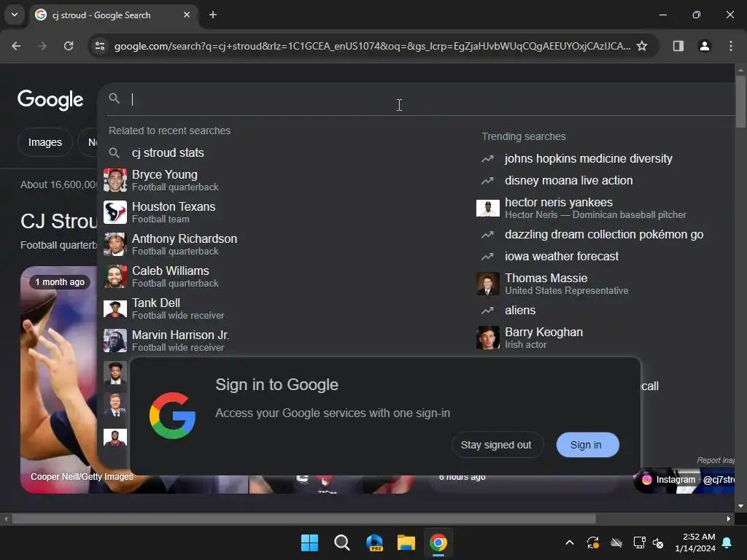Open the notifications bell icon

(x=727, y=542)
